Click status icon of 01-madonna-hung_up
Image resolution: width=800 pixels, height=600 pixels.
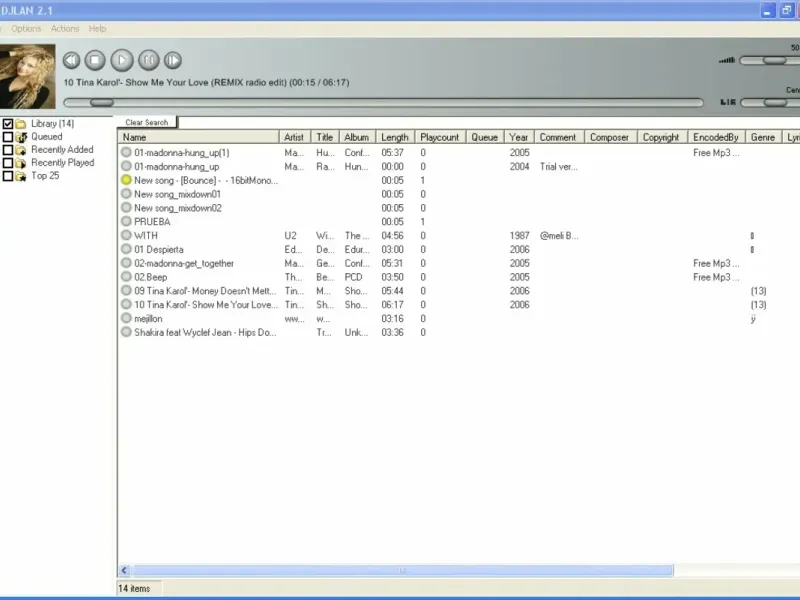point(126,166)
